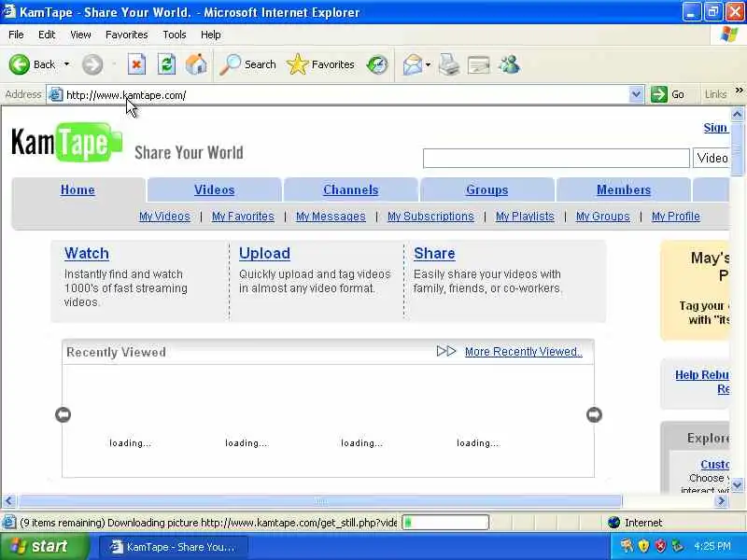Screen dimensions: 747x560
Task: Click horizontal scrollbar left arrow
Action: (9, 500)
